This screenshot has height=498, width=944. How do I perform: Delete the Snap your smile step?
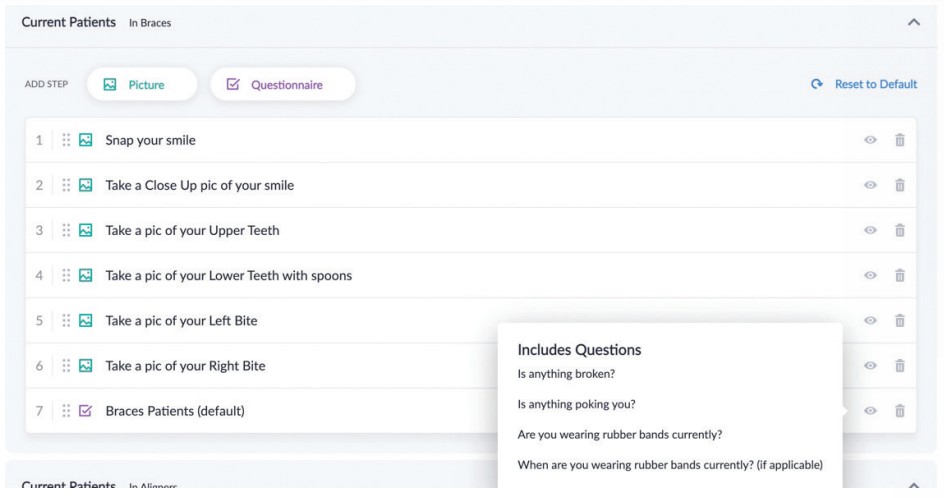click(x=899, y=140)
